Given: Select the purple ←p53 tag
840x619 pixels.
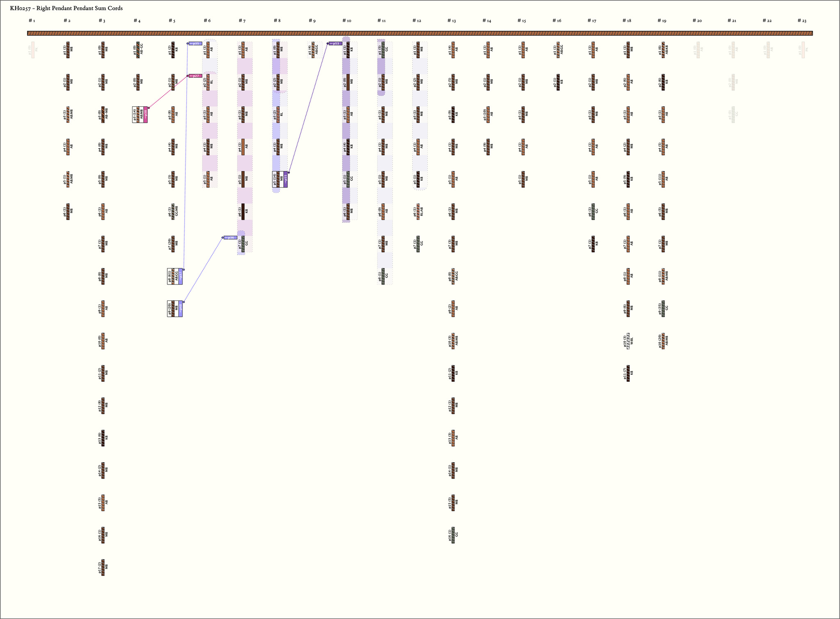Looking at the screenshot, I should [336, 44].
